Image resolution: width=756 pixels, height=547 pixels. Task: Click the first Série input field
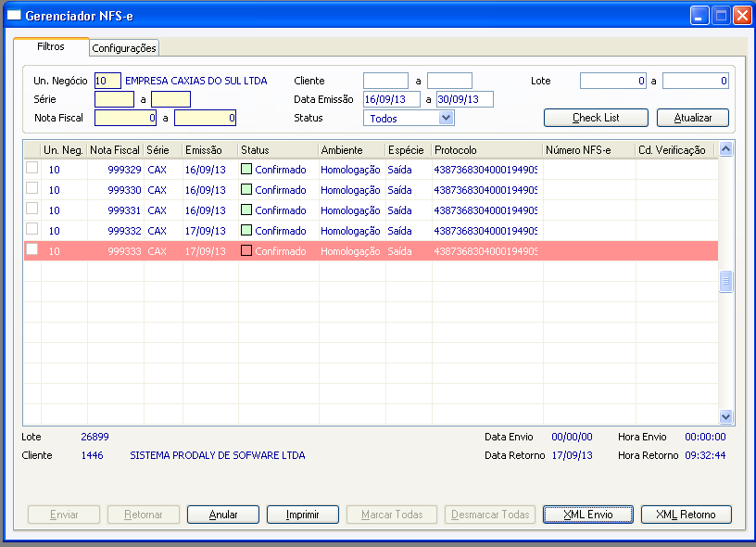tap(114, 99)
